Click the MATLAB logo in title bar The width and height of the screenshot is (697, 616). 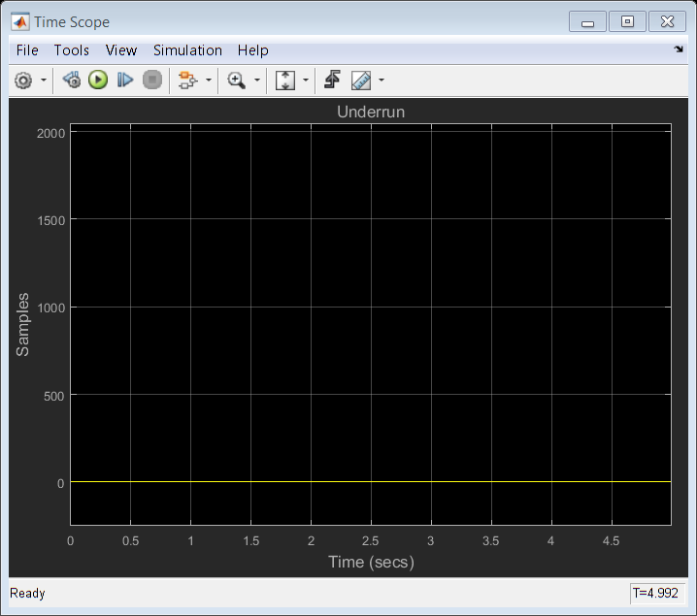[20, 21]
